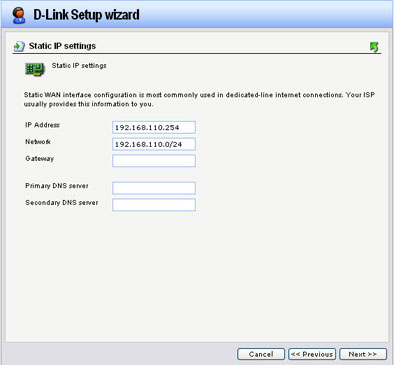
Task: Focus the IP Address input field
Action: click(x=154, y=127)
